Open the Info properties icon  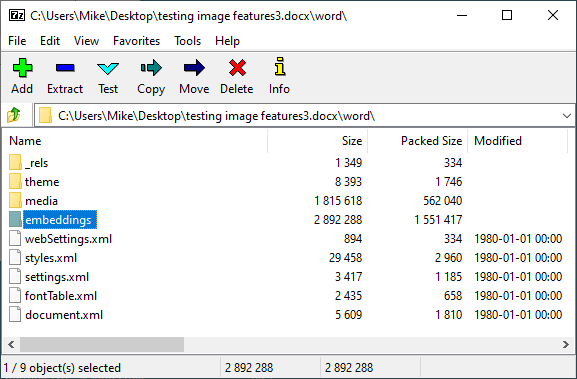coord(280,66)
